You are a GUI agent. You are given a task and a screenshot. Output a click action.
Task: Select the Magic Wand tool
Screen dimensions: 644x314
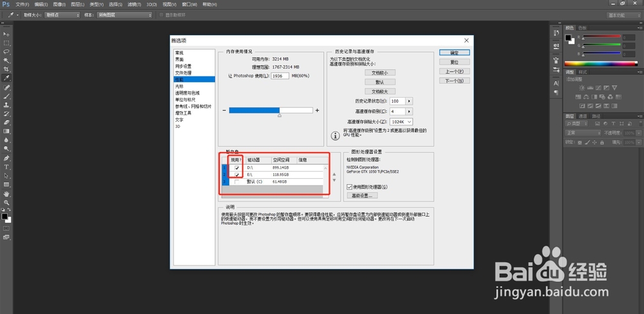6,60
